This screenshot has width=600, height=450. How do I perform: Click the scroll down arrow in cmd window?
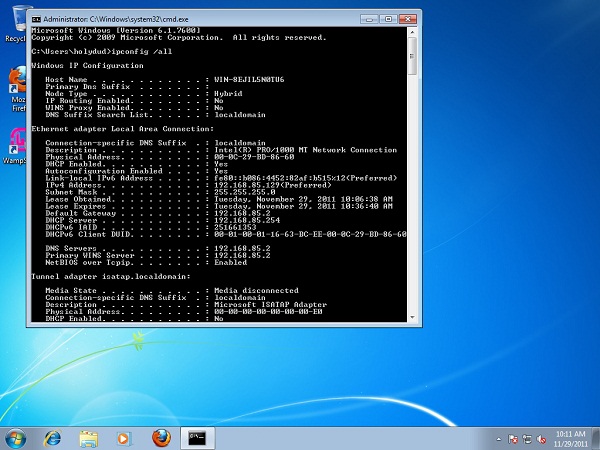(413, 318)
